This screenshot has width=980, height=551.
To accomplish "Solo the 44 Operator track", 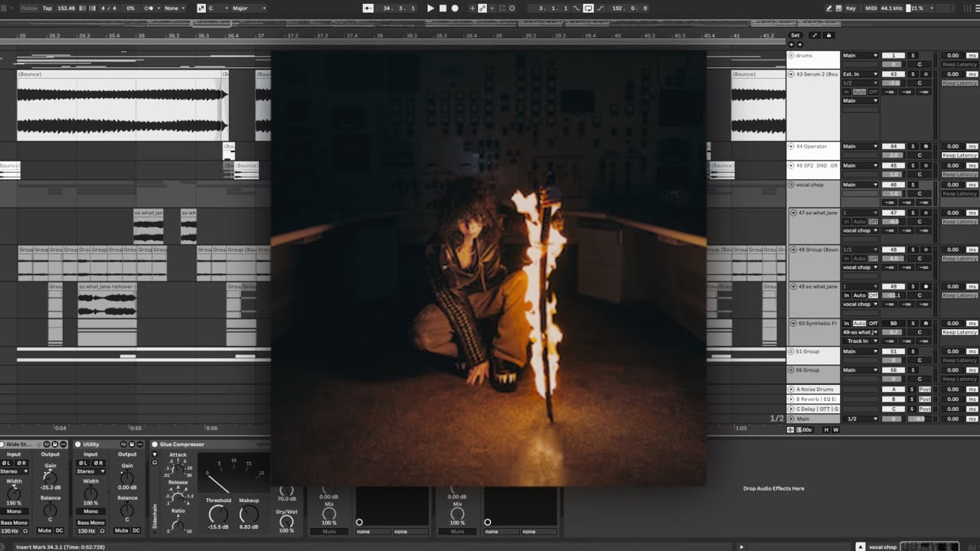I will [x=913, y=146].
